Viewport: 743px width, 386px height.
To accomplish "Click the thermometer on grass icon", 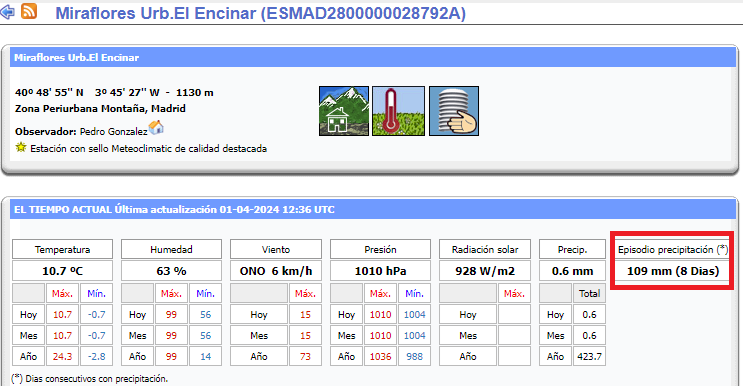I will point(398,111).
